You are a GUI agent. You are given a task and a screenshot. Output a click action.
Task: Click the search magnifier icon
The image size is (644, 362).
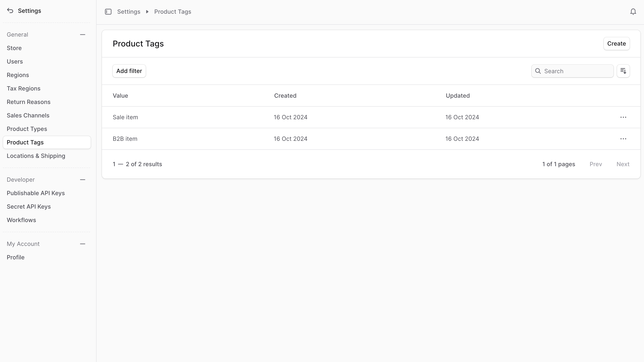(x=538, y=71)
